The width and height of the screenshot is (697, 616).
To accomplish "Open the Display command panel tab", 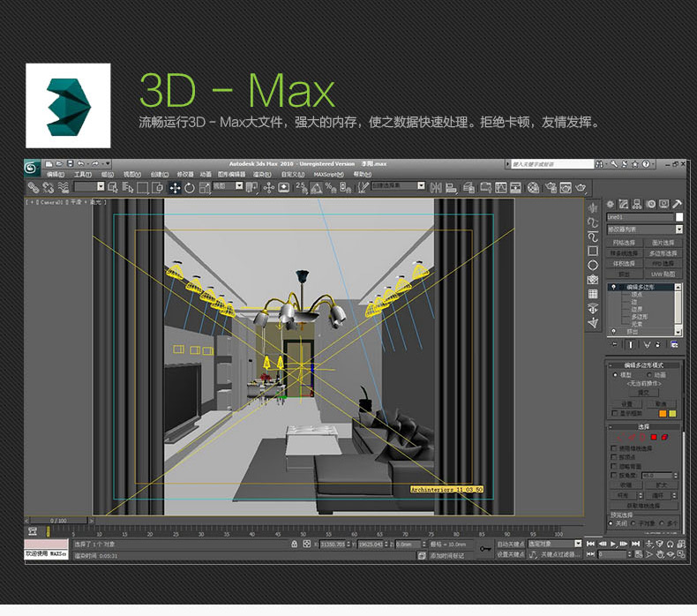I will tap(663, 204).
